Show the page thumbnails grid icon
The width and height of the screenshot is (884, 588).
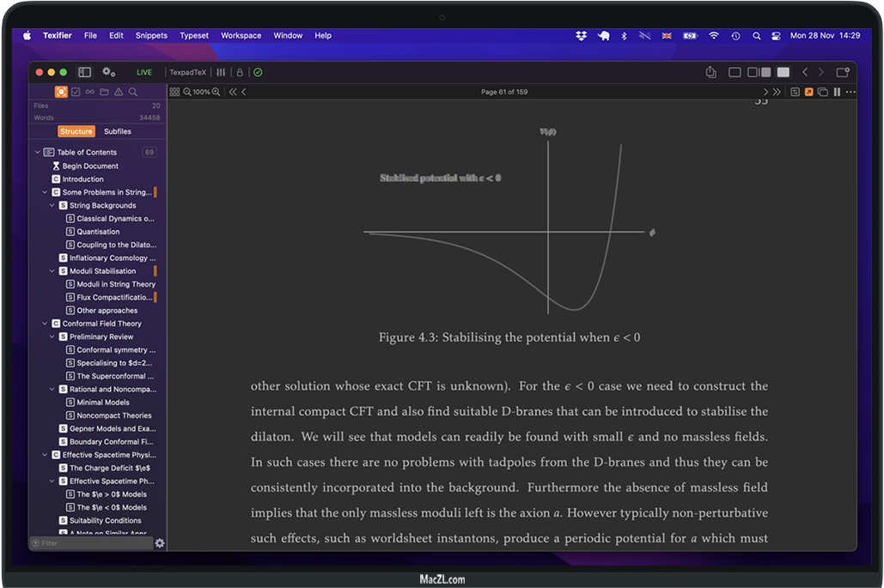coord(174,92)
